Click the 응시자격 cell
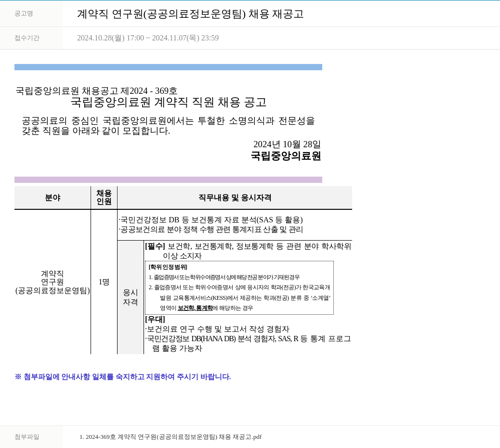 click(x=131, y=297)
